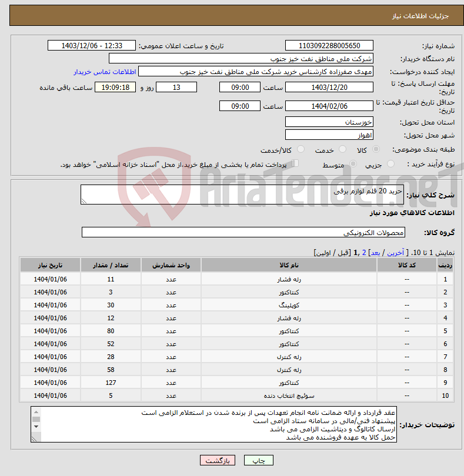Click the چاپ print button
The image size is (464, 476).
(259, 460)
